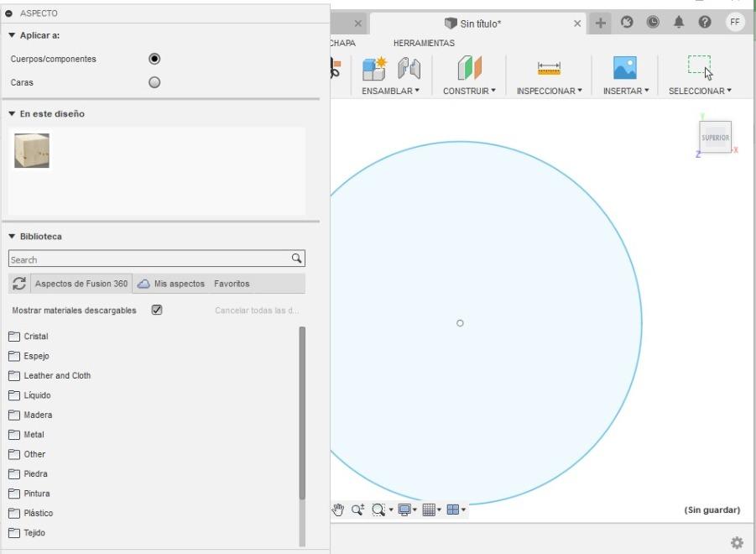Open the help question mark menu

tap(705, 22)
